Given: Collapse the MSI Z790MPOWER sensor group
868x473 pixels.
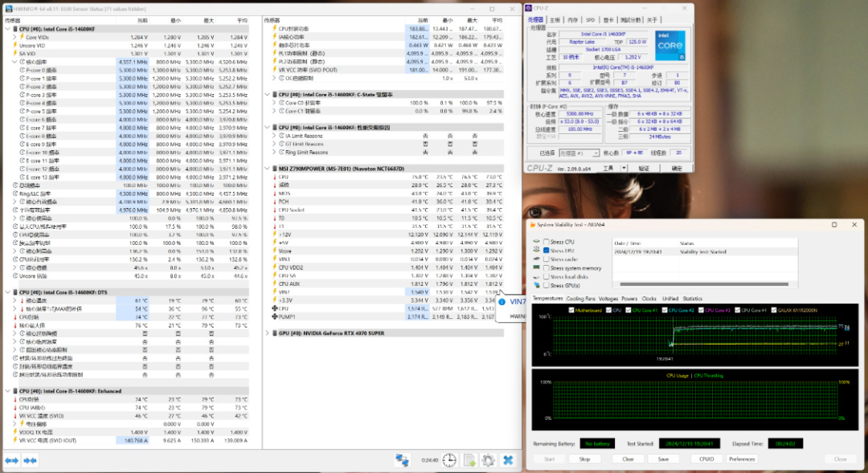Looking at the screenshot, I should pos(268,168).
